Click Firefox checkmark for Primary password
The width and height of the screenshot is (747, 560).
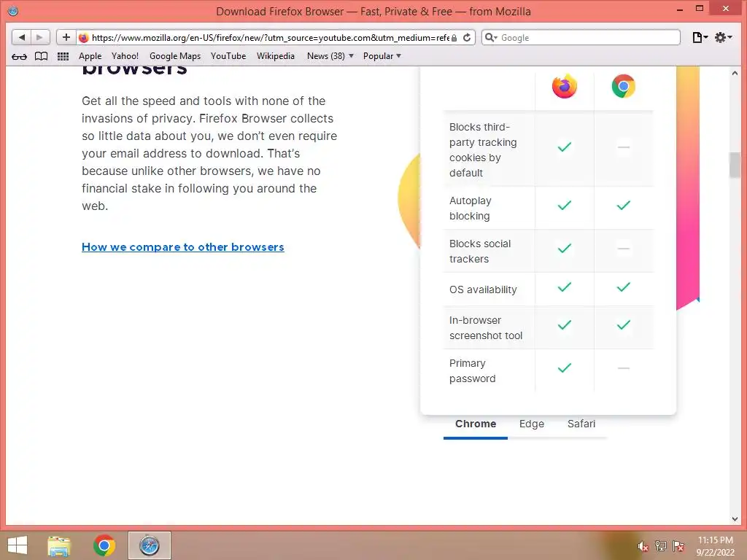coord(565,367)
